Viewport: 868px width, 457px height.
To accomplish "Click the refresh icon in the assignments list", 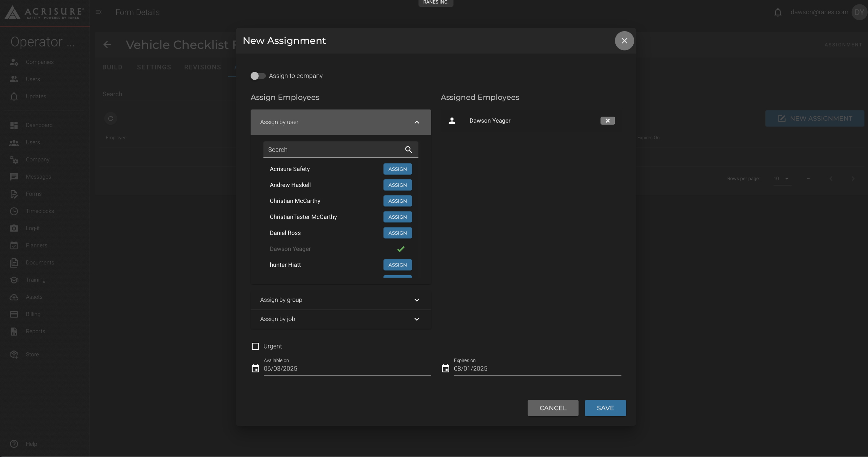I will click(x=111, y=119).
